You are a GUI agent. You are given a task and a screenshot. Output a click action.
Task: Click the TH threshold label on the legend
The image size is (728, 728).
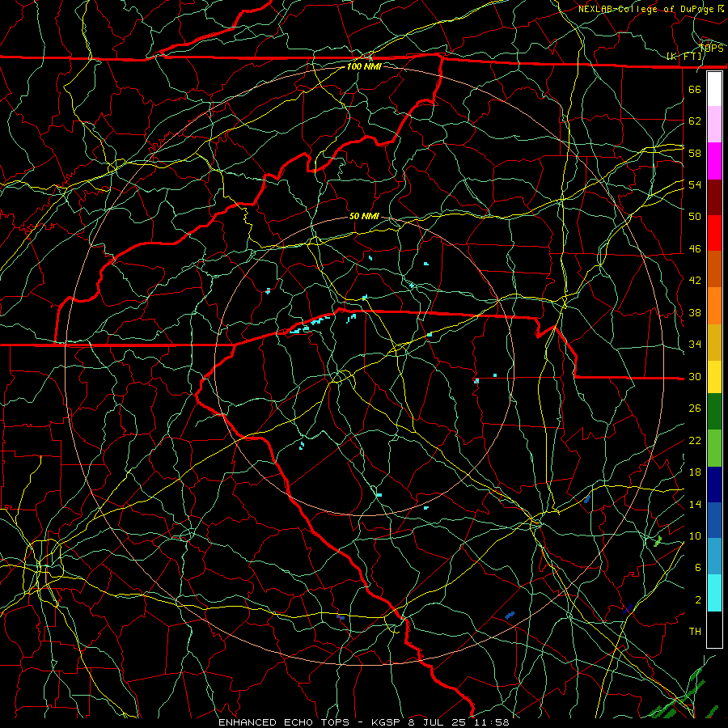click(695, 632)
